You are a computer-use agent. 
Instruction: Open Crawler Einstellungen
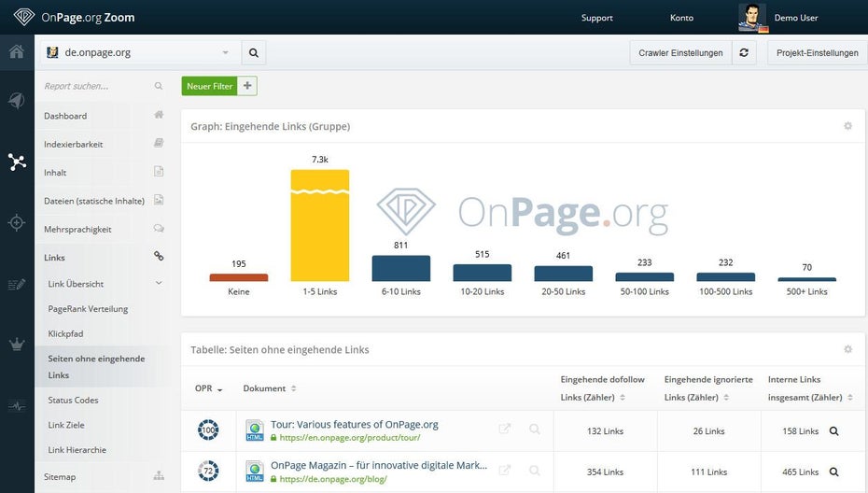(680, 52)
